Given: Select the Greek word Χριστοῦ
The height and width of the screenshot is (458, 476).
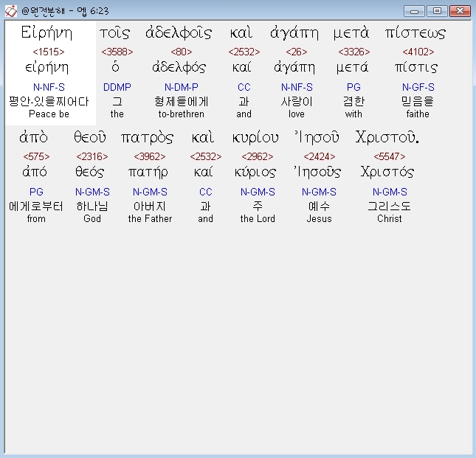Looking at the screenshot, I should point(387,137).
